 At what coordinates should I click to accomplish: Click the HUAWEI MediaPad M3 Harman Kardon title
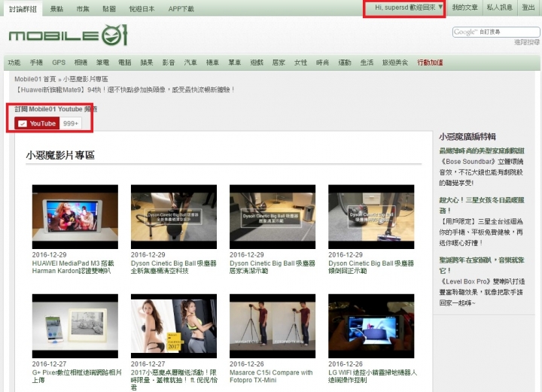[x=73, y=267]
